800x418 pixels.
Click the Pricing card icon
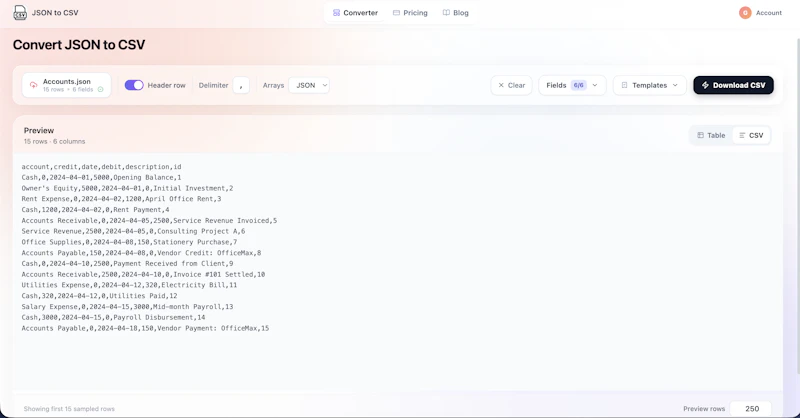(396, 13)
